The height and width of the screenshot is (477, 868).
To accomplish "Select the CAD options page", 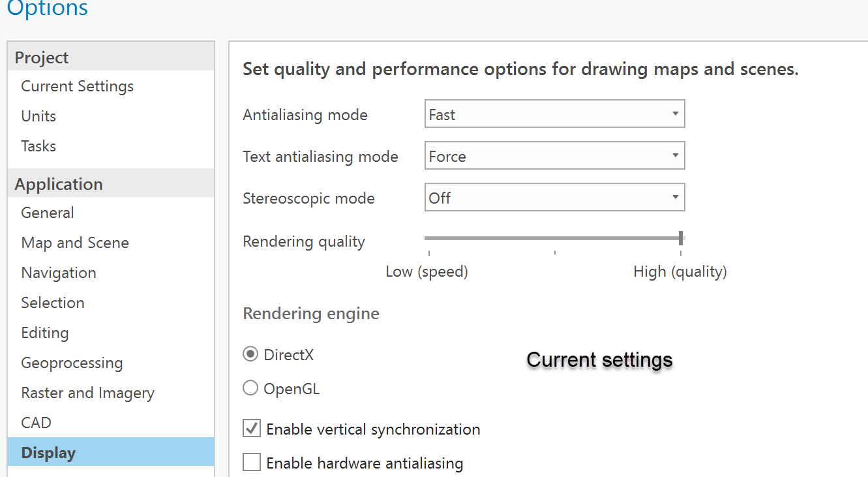I will coord(36,423).
